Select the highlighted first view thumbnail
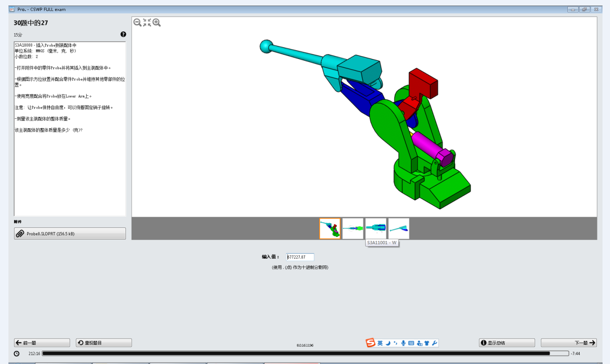The width and height of the screenshot is (610, 364). point(330,228)
